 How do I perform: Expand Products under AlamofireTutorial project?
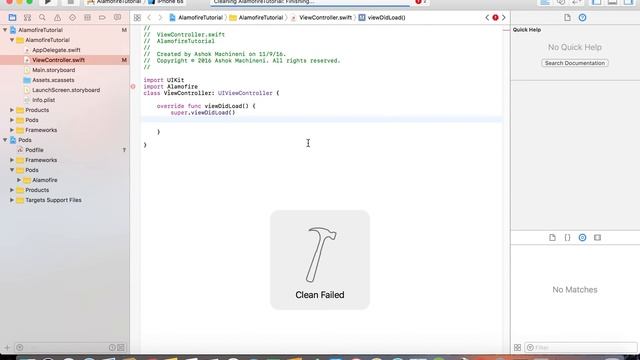tap(12, 110)
